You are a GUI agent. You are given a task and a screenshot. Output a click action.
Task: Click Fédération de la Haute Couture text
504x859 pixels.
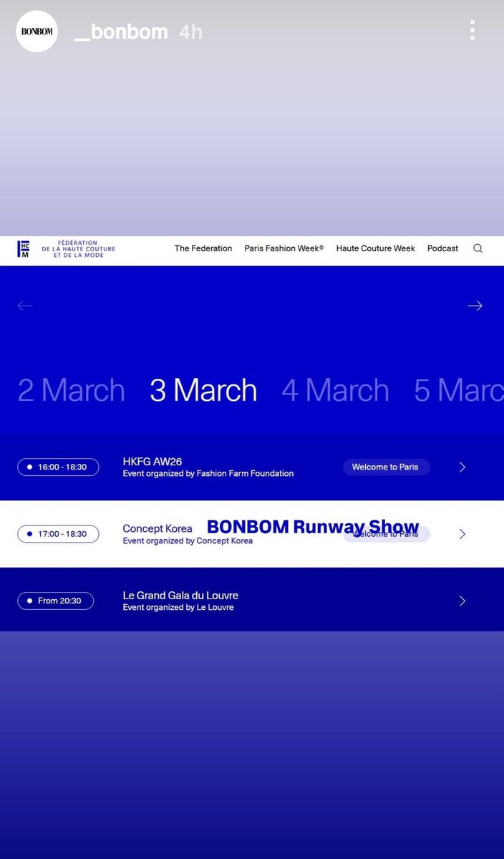coord(78,249)
